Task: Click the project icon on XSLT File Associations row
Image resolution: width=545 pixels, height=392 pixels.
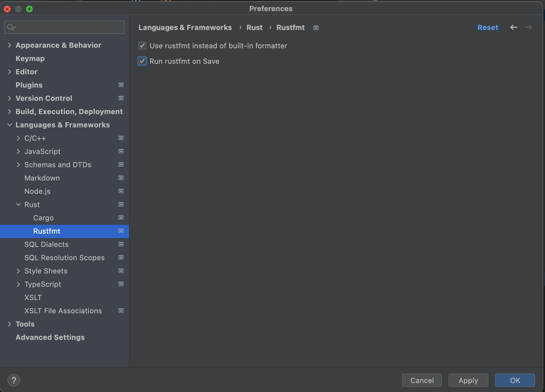Action: [x=121, y=311]
